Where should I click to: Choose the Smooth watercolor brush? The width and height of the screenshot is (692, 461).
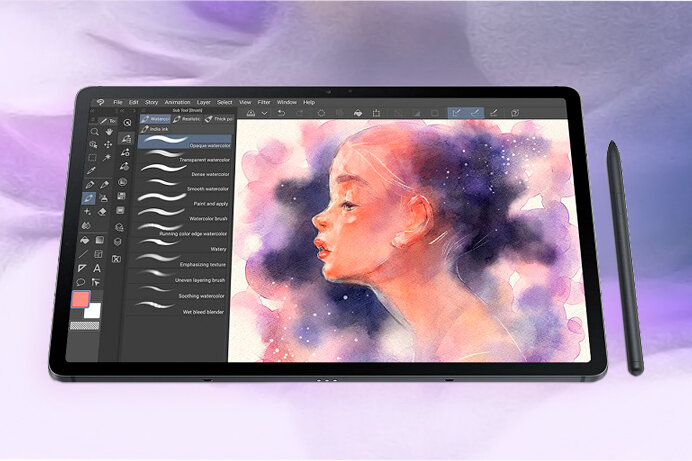pos(181,185)
